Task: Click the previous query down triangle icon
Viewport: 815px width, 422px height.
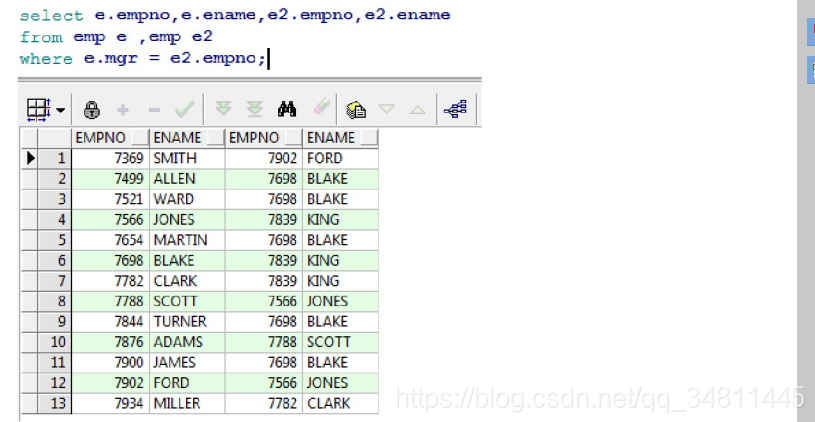Action: tap(387, 109)
